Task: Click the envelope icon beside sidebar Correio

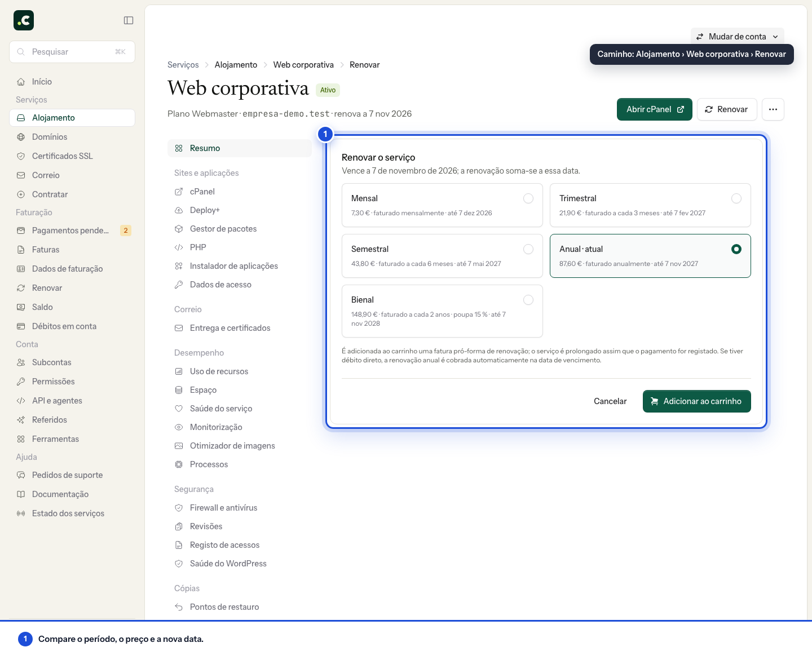Action: pos(21,175)
